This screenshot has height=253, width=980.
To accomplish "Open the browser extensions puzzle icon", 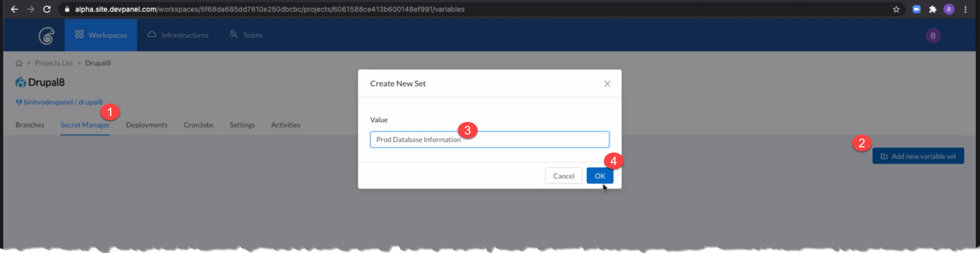I will click(x=932, y=9).
